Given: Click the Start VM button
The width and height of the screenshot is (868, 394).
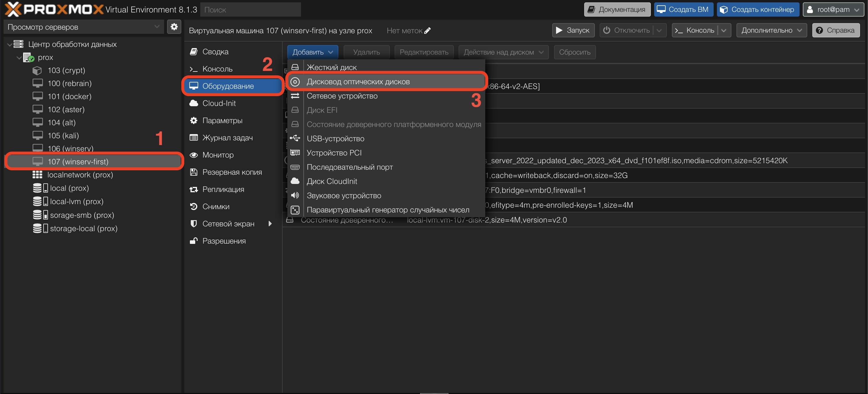Looking at the screenshot, I should pos(573,30).
